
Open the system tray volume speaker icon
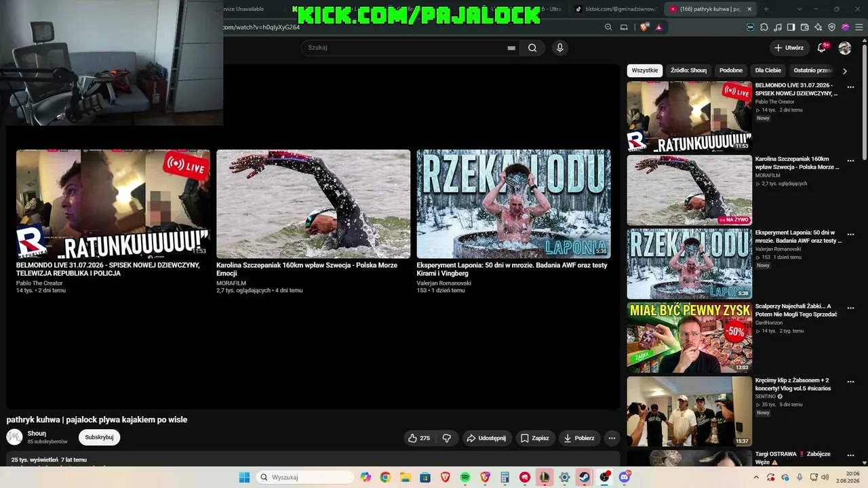tap(825, 477)
